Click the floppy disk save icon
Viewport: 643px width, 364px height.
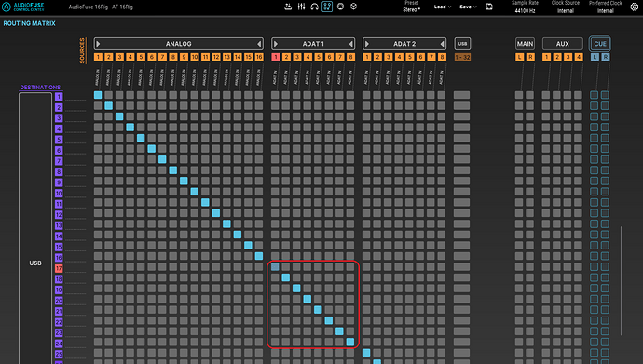(489, 7)
